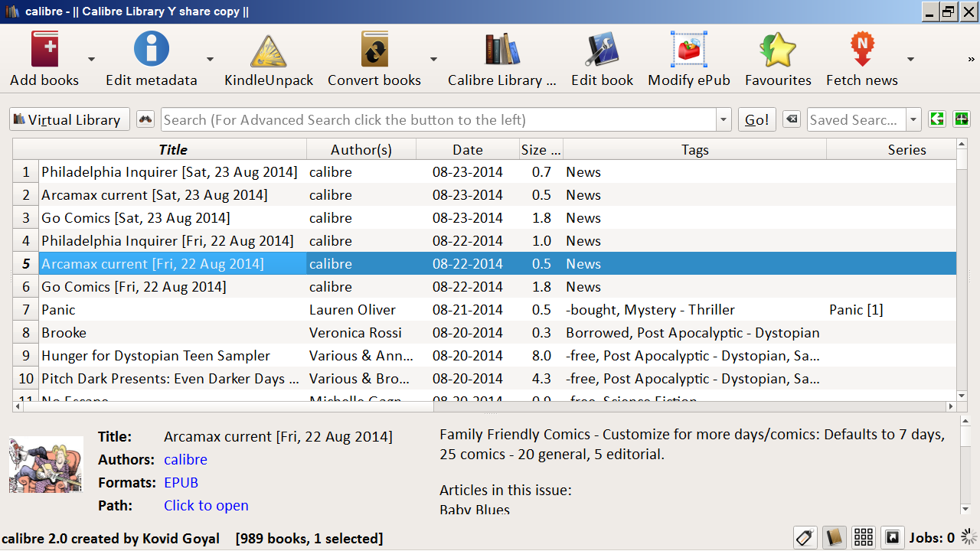This screenshot has width=980, height=551.
Task: Focus the main search field
Action: pos(439,119)
